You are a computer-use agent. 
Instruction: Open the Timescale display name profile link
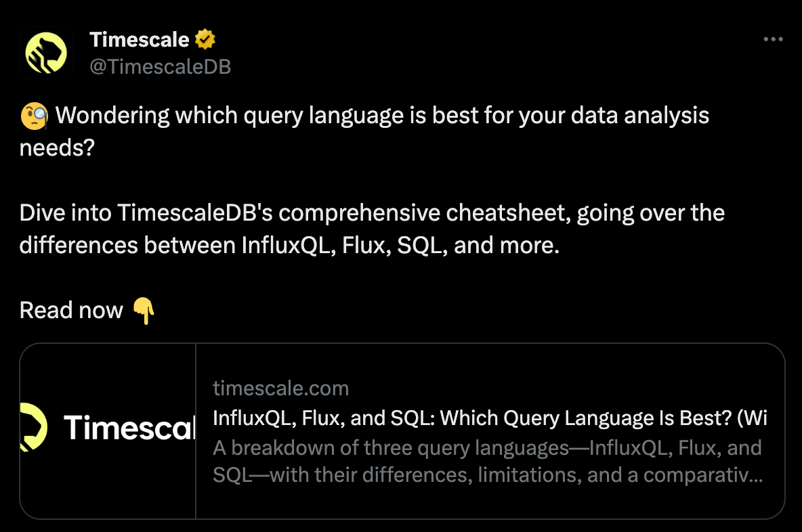[x=139, y=40]
